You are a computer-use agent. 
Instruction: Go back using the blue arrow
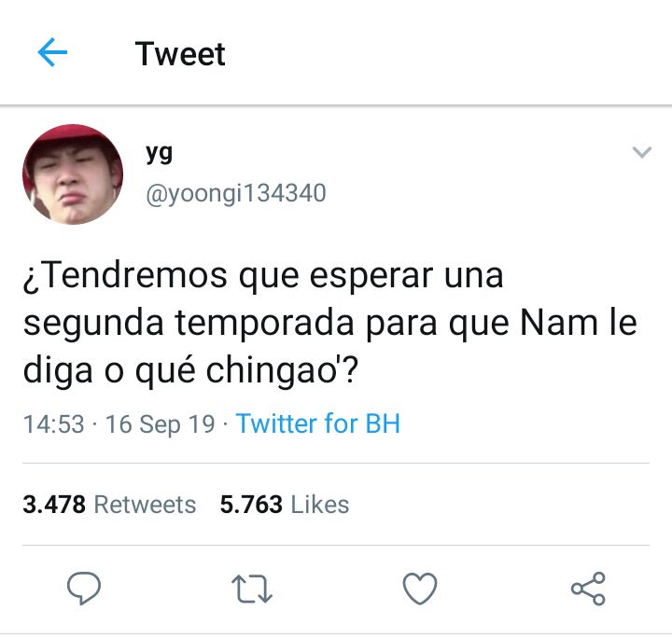point(52,52)
